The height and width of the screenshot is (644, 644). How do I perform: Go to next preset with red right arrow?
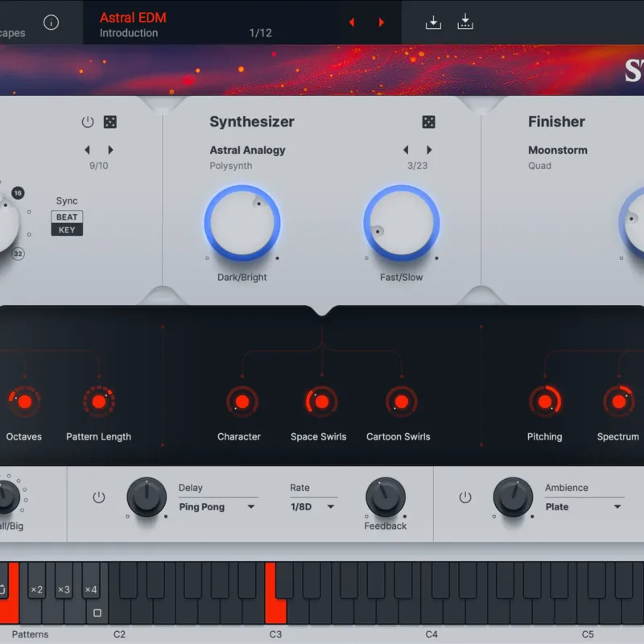pyautogui.click(x=381, y=23)
